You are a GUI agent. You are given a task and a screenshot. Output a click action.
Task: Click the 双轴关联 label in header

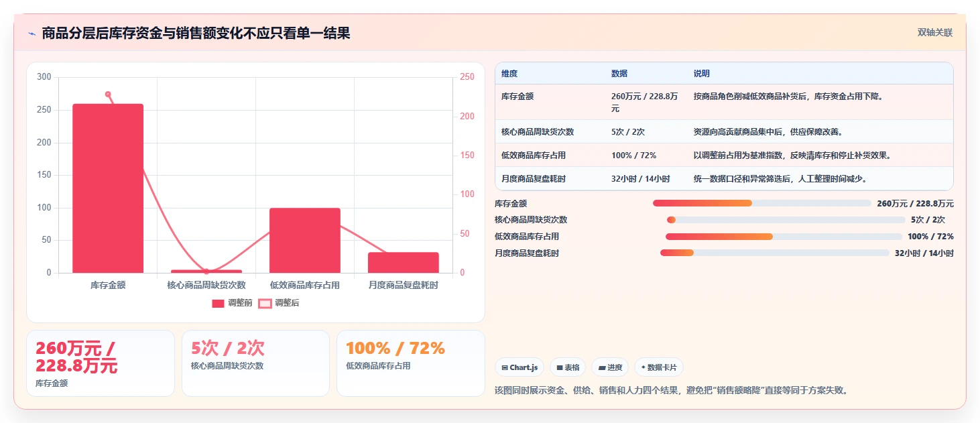[935, 33]
